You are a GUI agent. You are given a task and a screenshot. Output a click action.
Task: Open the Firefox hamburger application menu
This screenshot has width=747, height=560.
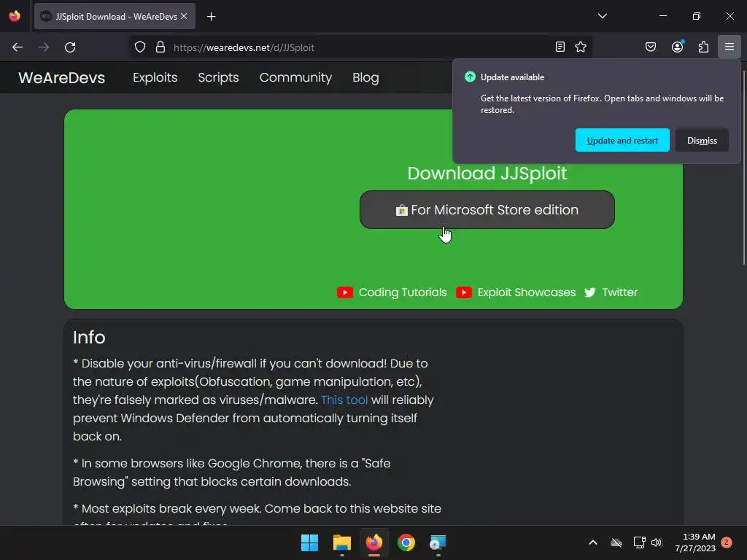(x=729, y=47)
